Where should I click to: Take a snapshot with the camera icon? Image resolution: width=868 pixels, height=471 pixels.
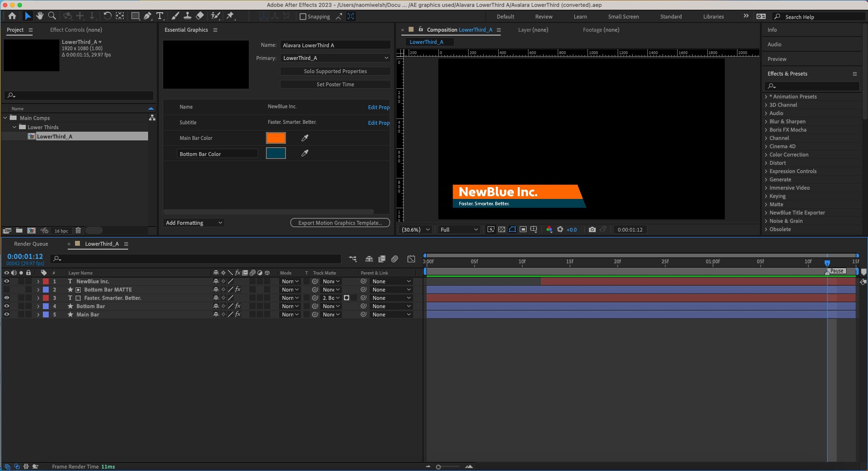point(592,230)
